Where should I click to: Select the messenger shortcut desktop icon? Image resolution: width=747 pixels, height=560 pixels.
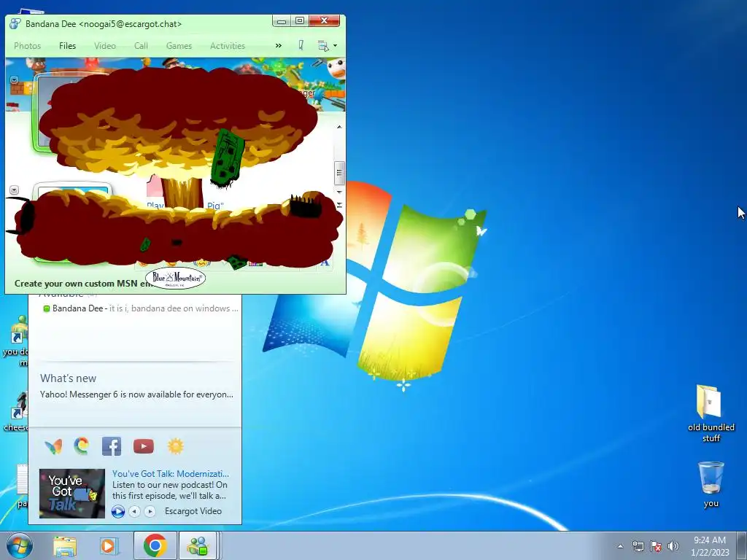coord(15,341)
